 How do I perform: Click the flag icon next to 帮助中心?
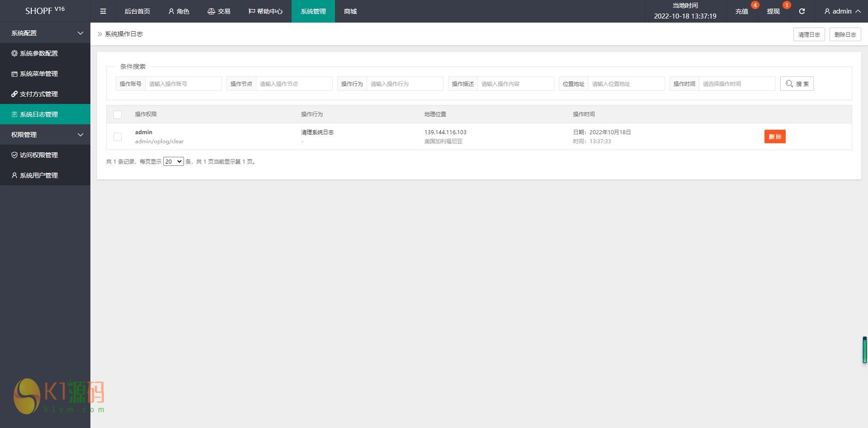click(x=252, y=11)
